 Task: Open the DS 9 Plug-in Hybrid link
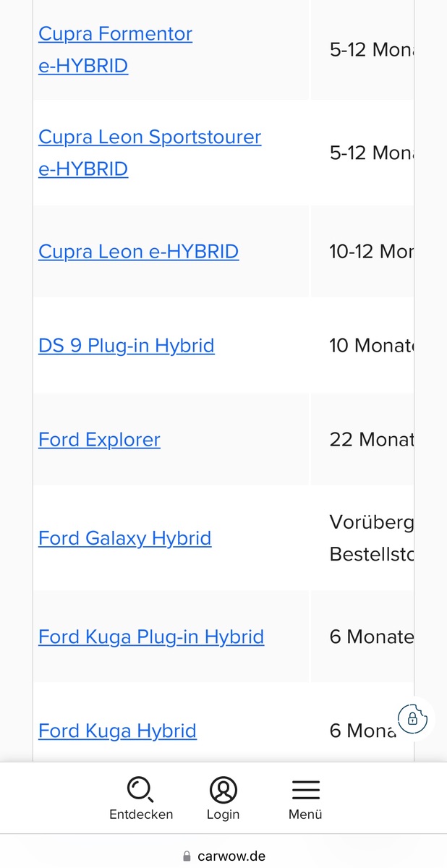[126, 346]
